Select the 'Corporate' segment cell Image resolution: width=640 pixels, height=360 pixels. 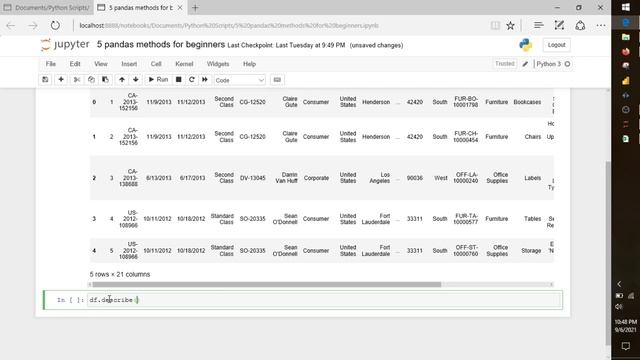tap(316, 178)
